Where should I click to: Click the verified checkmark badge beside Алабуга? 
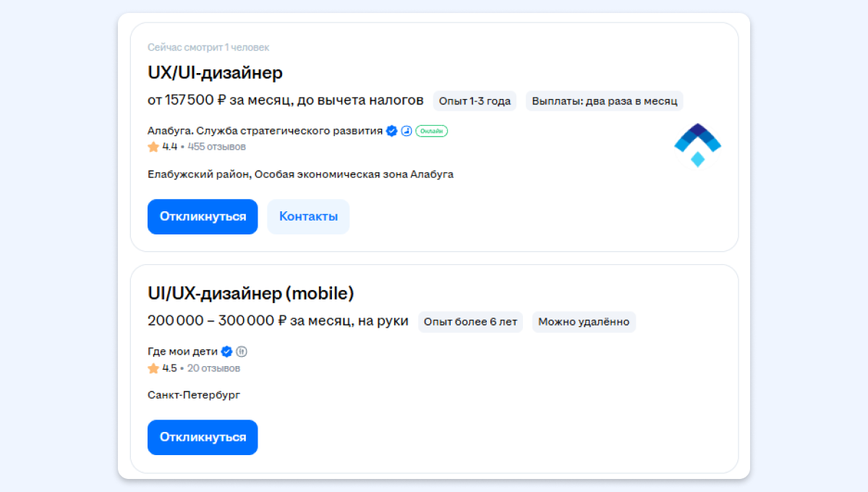(391, 131)
